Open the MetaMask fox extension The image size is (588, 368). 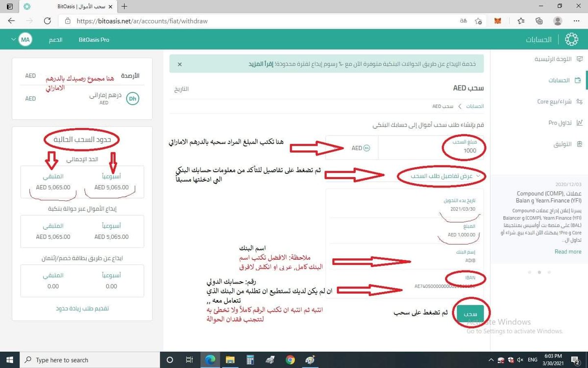(498, 21)
